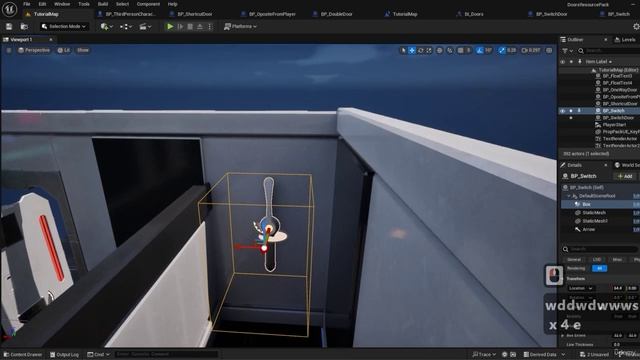Switch to the Levels tab

pos(625,40)
